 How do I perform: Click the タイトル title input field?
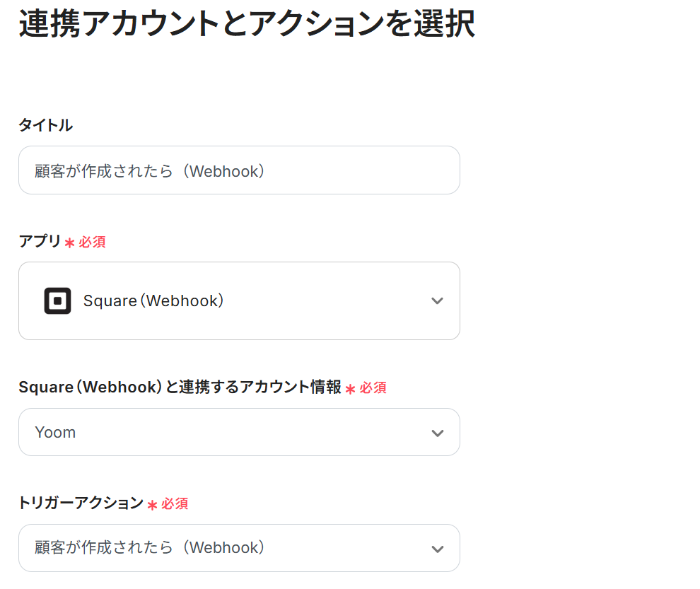point(239,170)
